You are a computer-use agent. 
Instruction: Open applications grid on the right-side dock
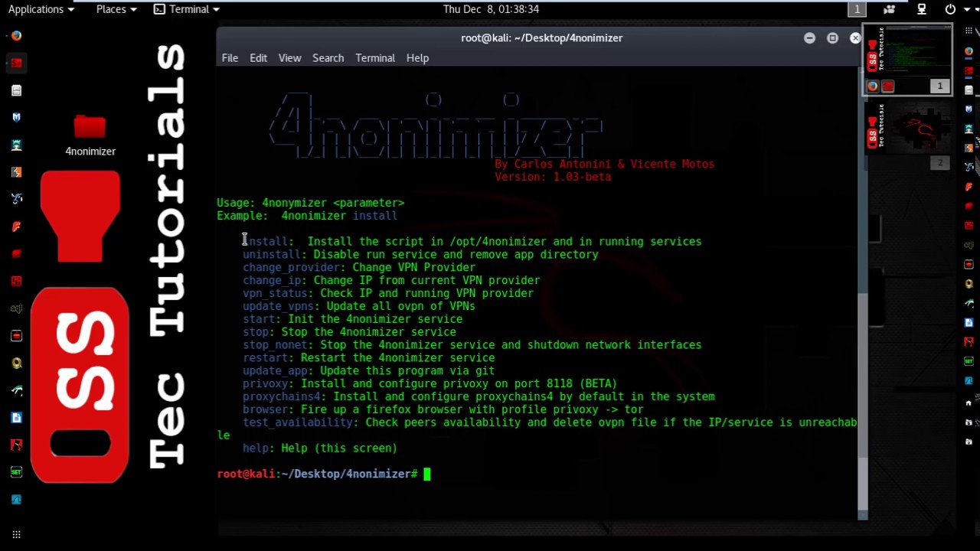(x=969, y=30)
